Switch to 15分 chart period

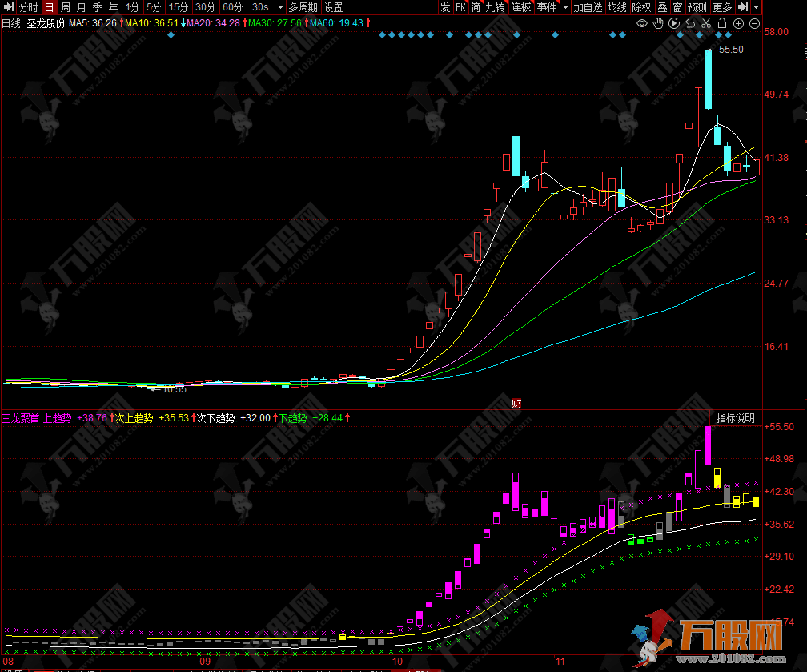click(179, 7)
